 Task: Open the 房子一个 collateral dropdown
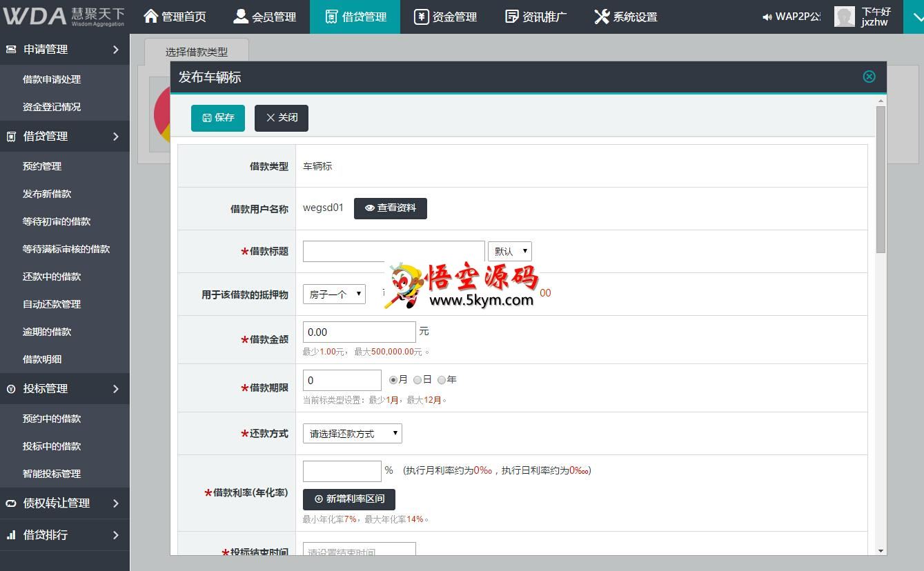point(334,294)
